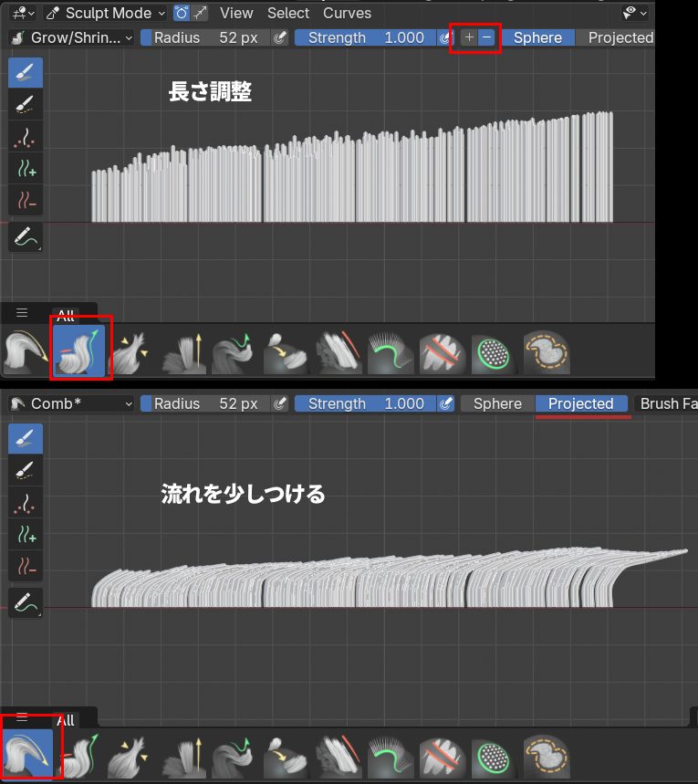Choose Paint Selection tool in lower toolbar

point(25,470)
